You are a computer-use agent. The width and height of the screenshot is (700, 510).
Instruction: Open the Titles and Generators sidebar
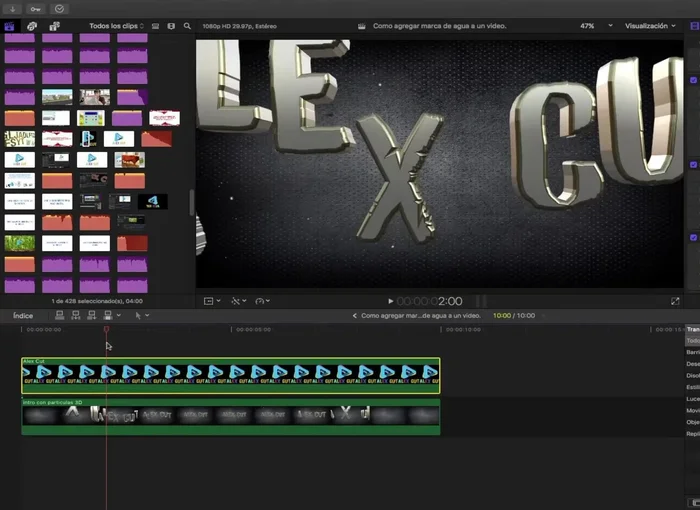pyautogui.click(x=54, y=25)
